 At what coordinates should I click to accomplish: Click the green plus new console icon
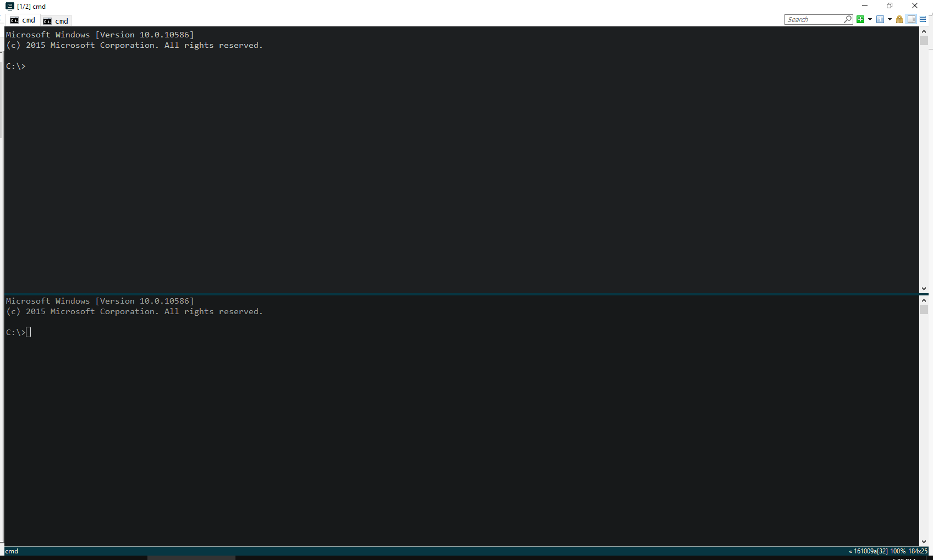click(860, 19)
